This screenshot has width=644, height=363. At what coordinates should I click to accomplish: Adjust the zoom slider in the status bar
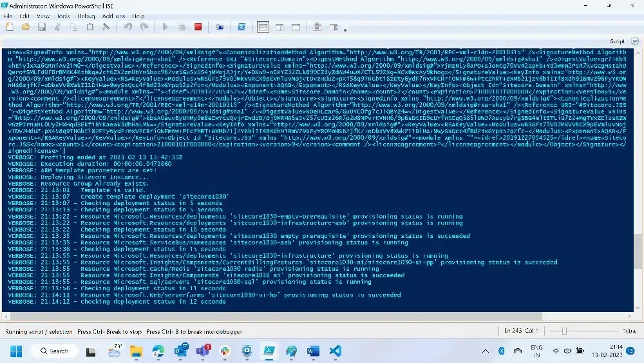pyautogui.click(x=564, y=331)
